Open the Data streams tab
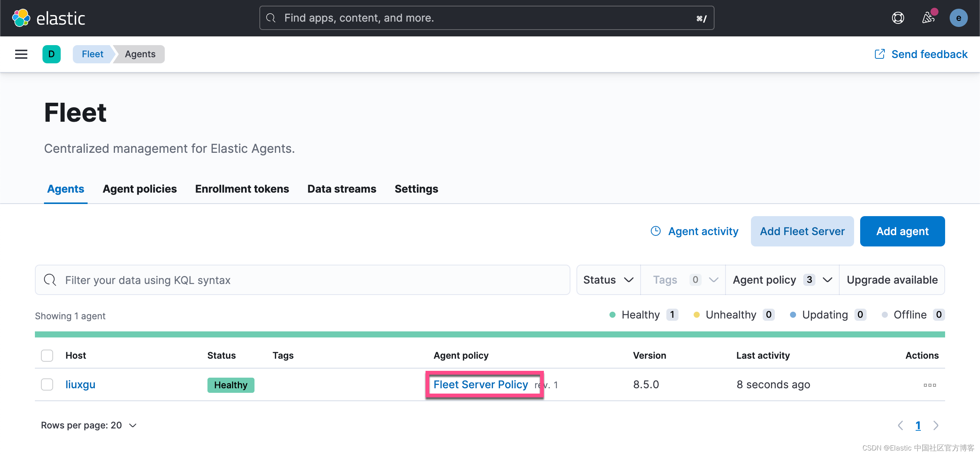 pyautogui.click(x=342, y=189)
